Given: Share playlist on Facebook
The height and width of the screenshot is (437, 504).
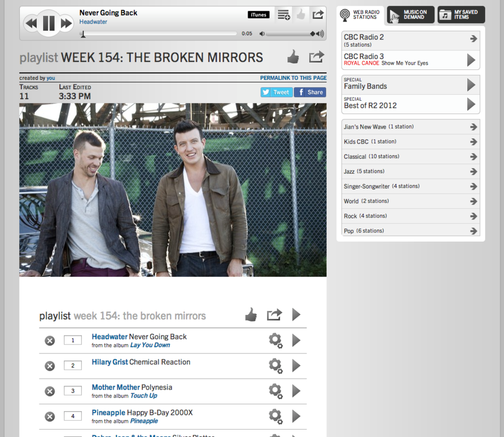Looking at the screenshot, I should pos(310,92).
